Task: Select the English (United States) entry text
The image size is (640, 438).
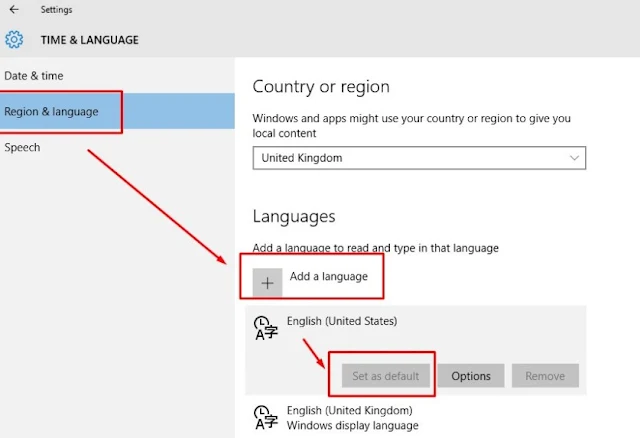Action: point(342,321)
